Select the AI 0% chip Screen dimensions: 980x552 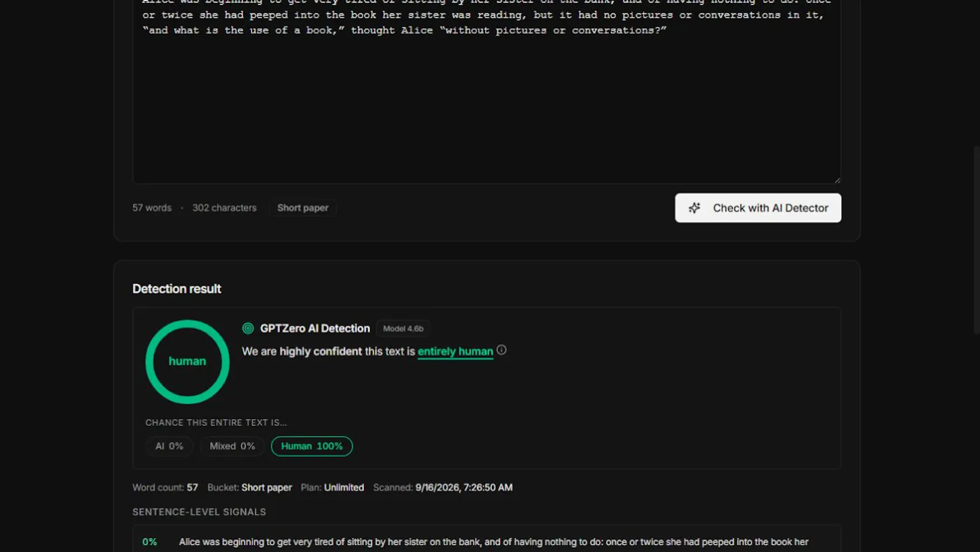click(x=169, y=446)
